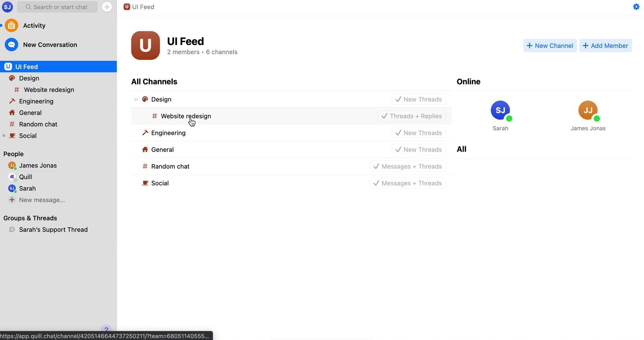Open Sarah's Support Thread in sidebar

[53, 230]
